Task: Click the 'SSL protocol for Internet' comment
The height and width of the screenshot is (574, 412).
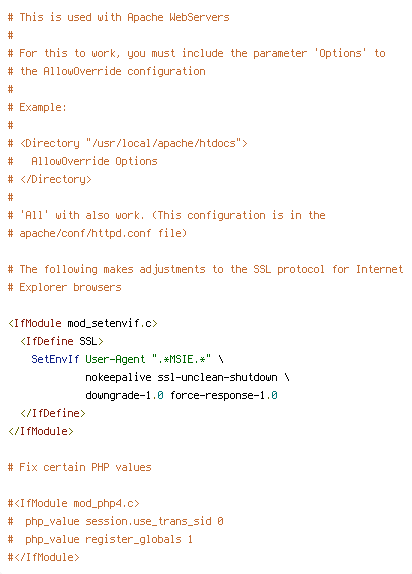Action: [328, 269]
